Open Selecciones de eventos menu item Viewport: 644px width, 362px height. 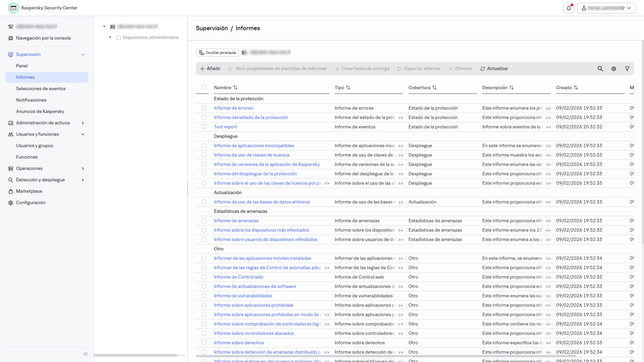tap(41, 88)
